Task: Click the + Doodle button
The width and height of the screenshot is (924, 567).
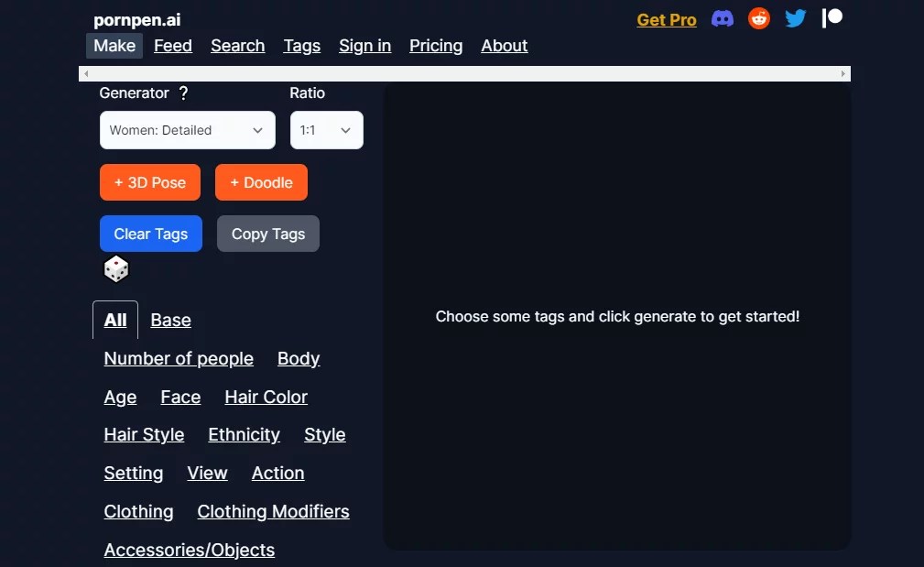Action: click(x=261, y=182)
